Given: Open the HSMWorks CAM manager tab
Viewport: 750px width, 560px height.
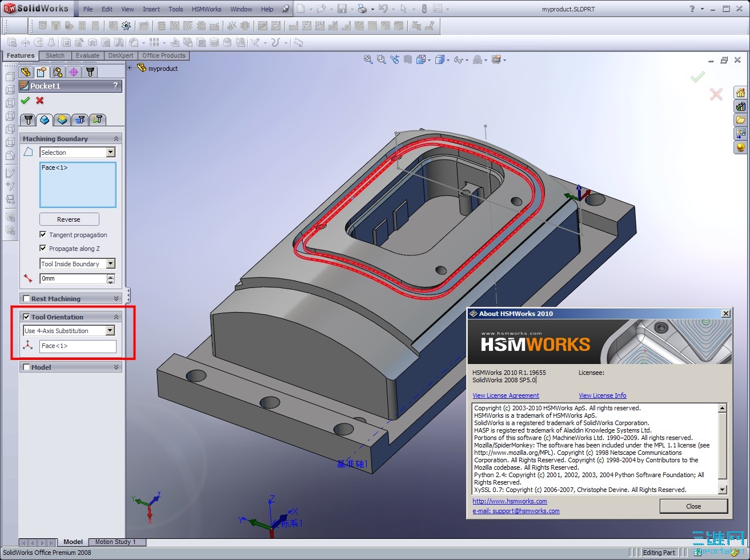Looking at the screenshot, I should click(x=90, y=72).
